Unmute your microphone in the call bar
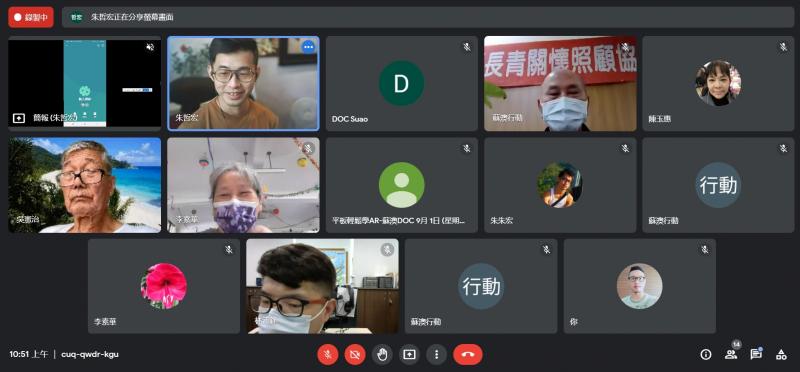800x372 pixels. click(328, 354)
